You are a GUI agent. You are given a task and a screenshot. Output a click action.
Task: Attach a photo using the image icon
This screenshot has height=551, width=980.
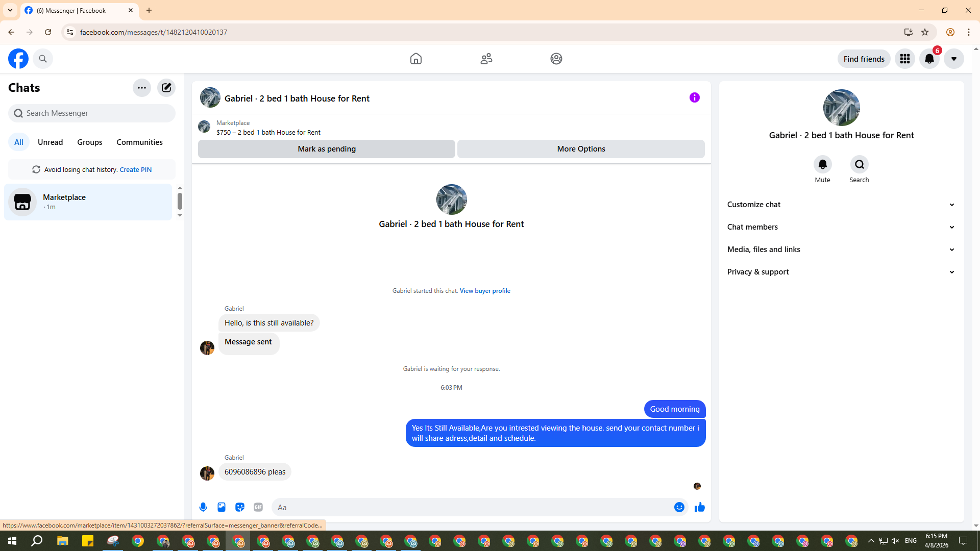[x=222, y=507]
